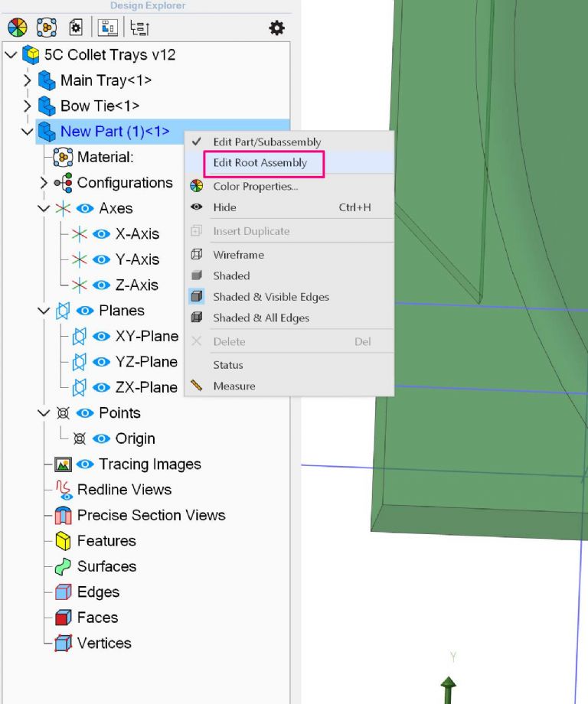This screenshot has height=704, width=588.
Task: Expand the Configurations node
Action: (44, 183)
